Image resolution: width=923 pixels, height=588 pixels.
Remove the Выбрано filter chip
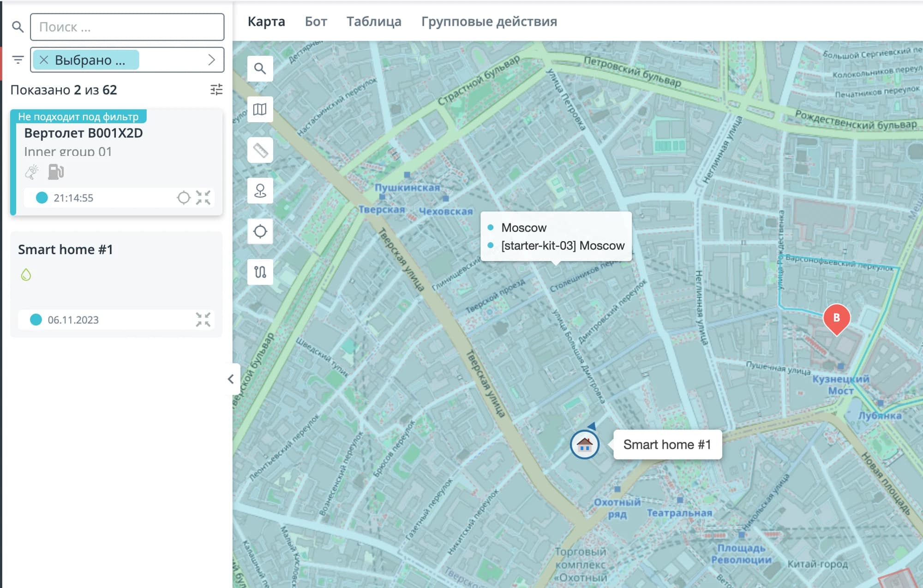pyautogui.click(x=44, y=60)
